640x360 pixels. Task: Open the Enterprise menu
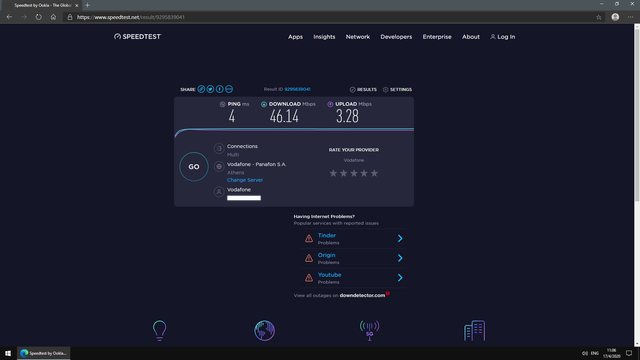coord(437,37)
